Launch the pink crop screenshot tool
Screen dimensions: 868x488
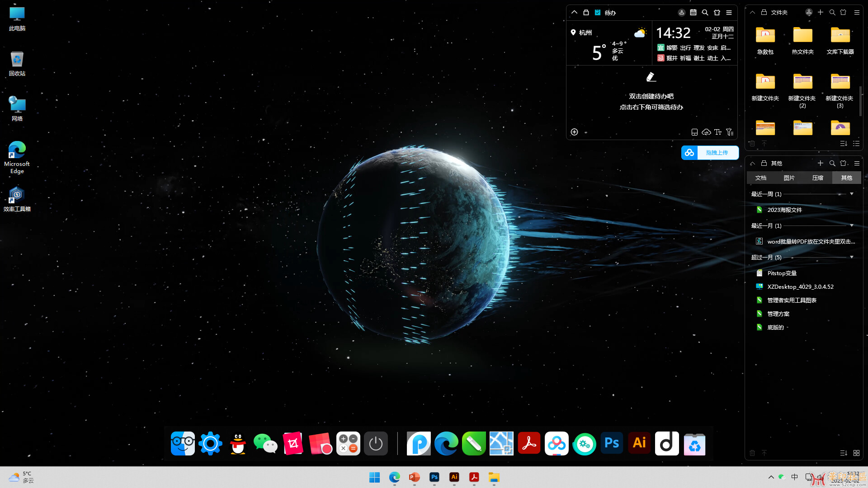click(x=293, y=444)
